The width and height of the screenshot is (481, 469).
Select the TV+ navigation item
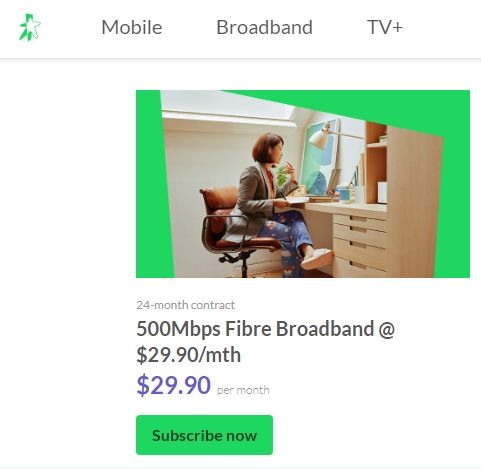385,27
